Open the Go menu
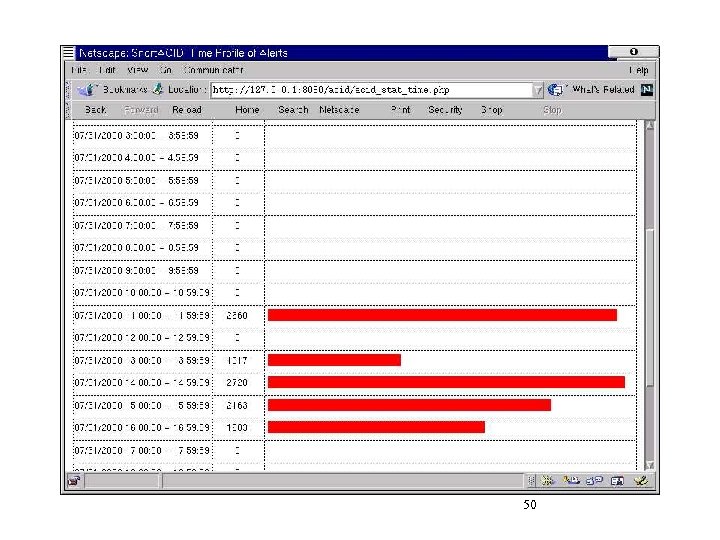 tap(165, 70)
